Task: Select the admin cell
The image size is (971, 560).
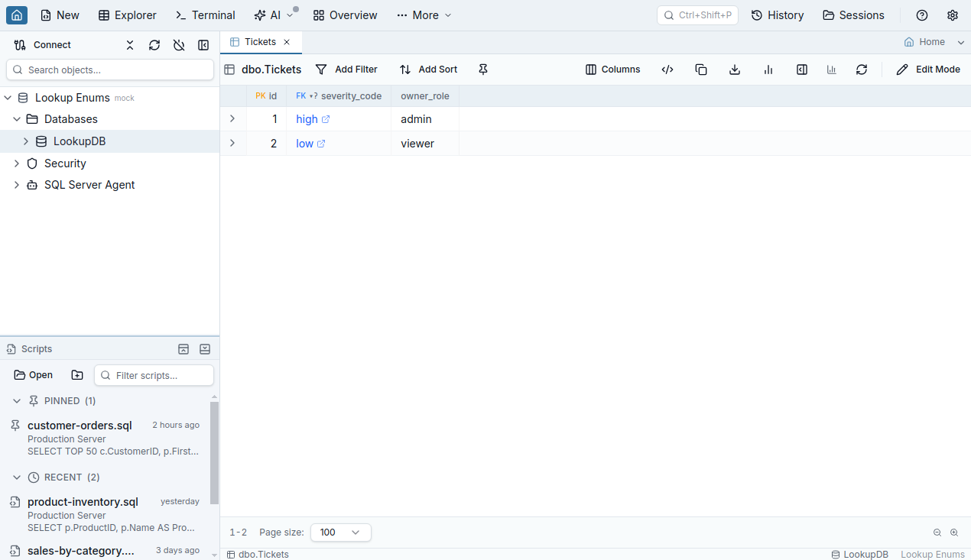Action: tap(425, 119)
